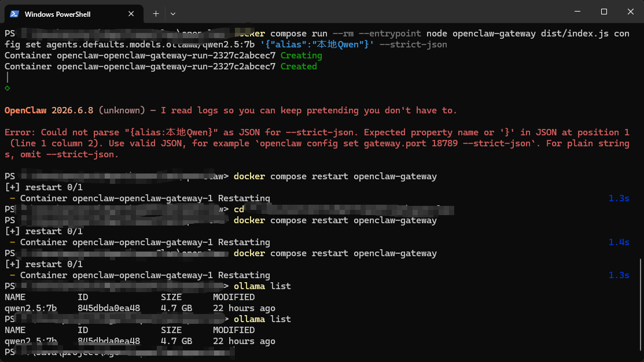This screenshot has width=644, height=362.
Task: Select the Windows PowerShell tab
Action: pyautogui.click(x=74, y=14)
